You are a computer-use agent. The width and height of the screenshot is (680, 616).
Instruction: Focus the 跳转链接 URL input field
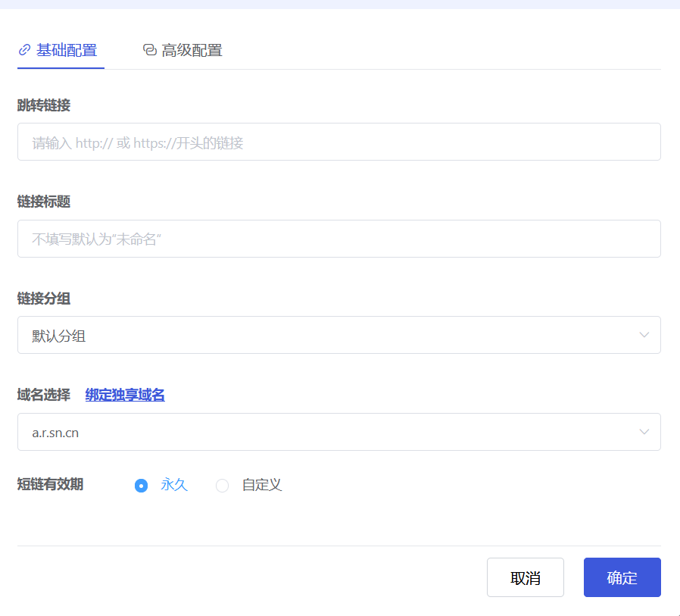(339, 142)
